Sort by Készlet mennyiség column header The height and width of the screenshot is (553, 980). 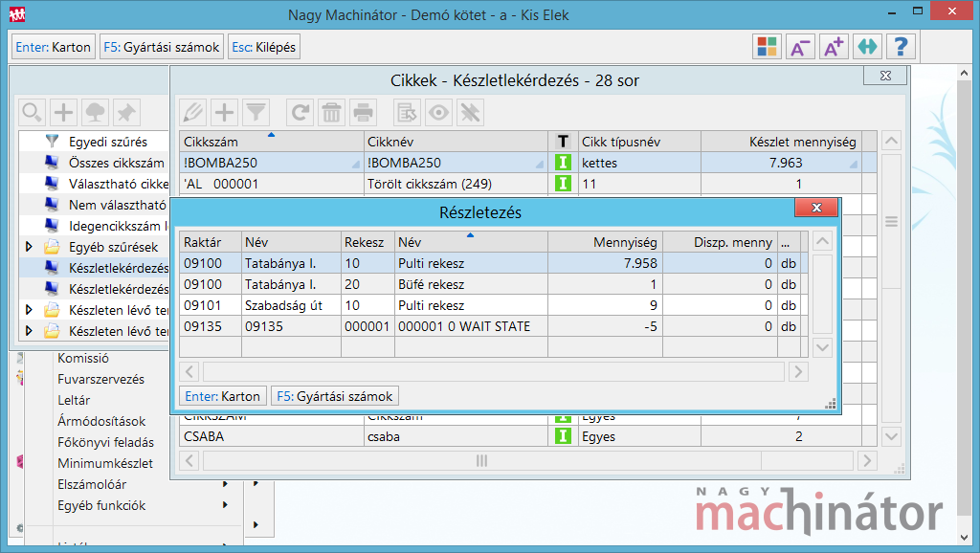click(781, 142)
